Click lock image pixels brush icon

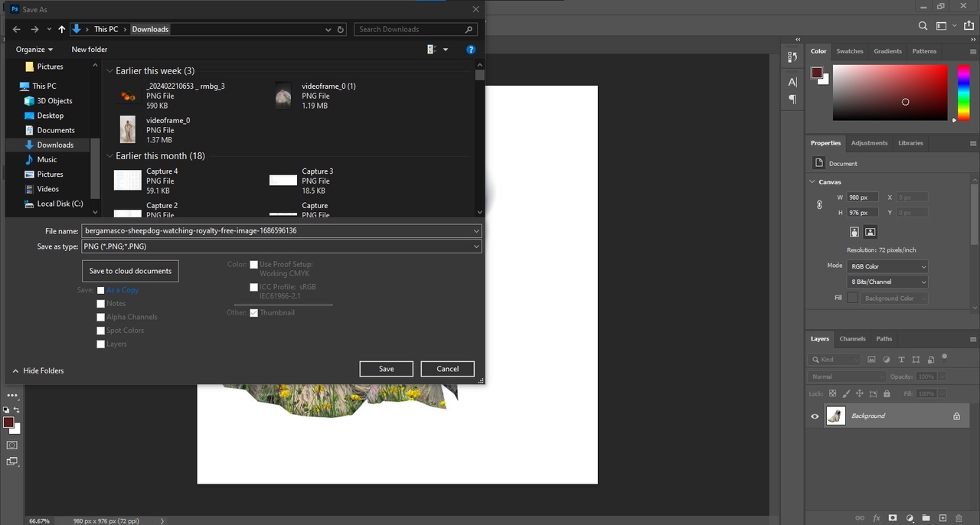tap(846, 393)
